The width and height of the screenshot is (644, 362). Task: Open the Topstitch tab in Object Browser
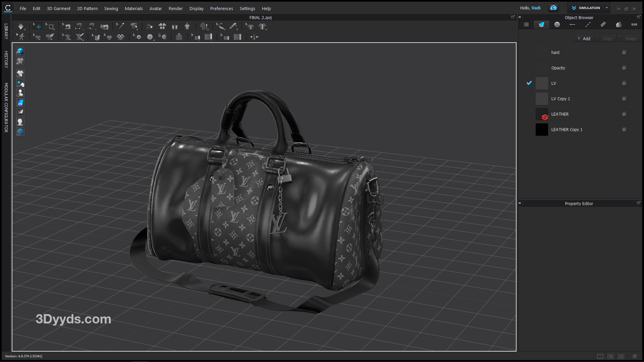tap(588, 25)
